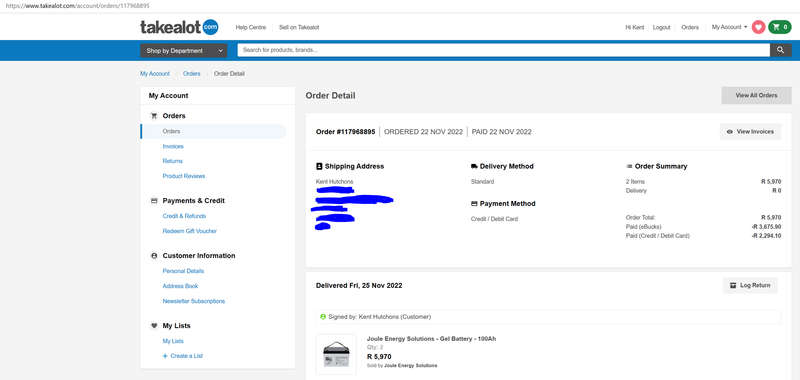Open the takealot.com logo homepage
800x380 pixels.
179,27
